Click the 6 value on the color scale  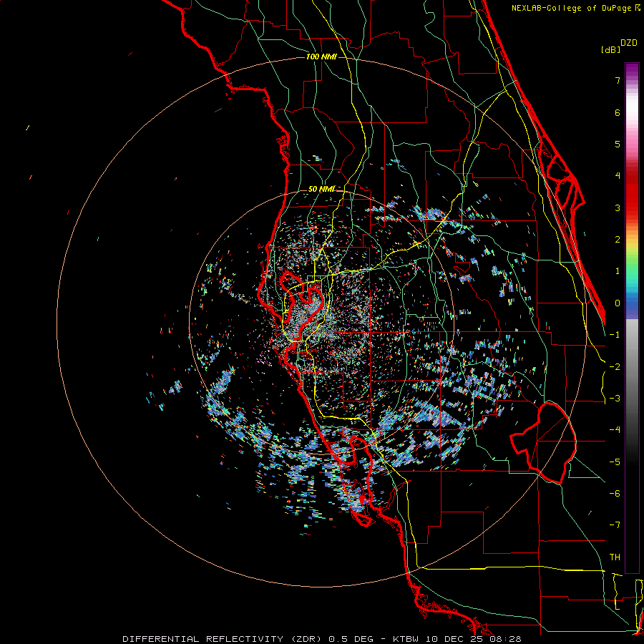618,112
